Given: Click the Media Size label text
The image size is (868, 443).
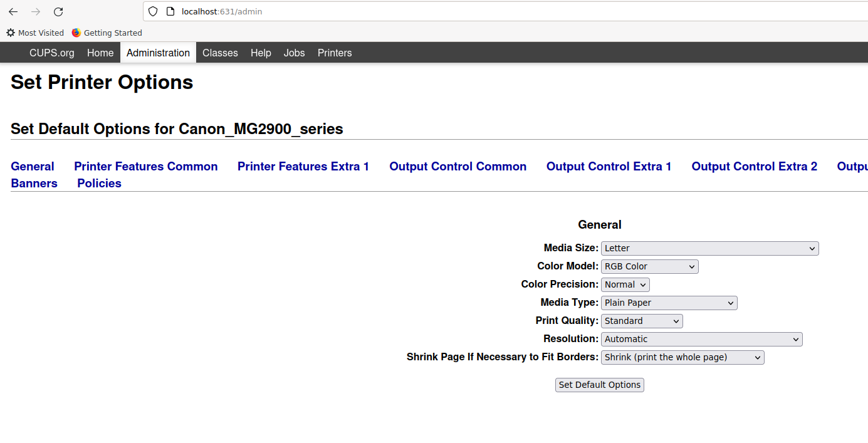Looking at the screenshot, I should tap(571, 248).
